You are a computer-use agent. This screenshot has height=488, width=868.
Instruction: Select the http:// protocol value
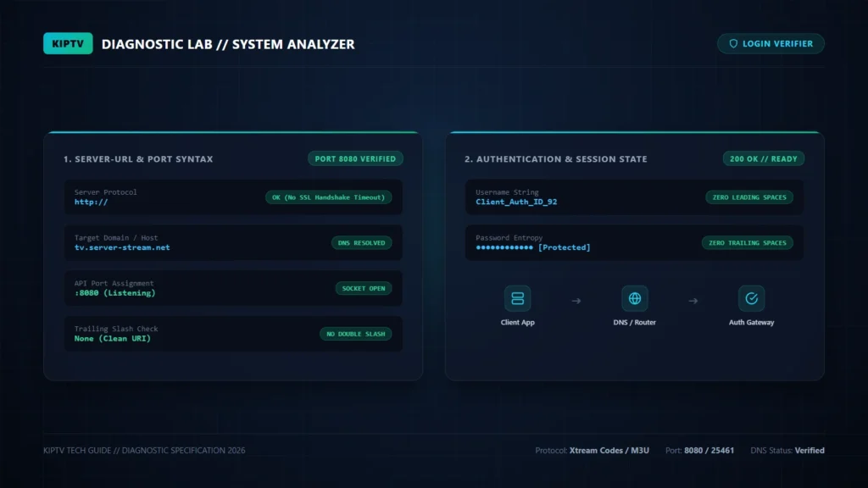tap(92, 202)
